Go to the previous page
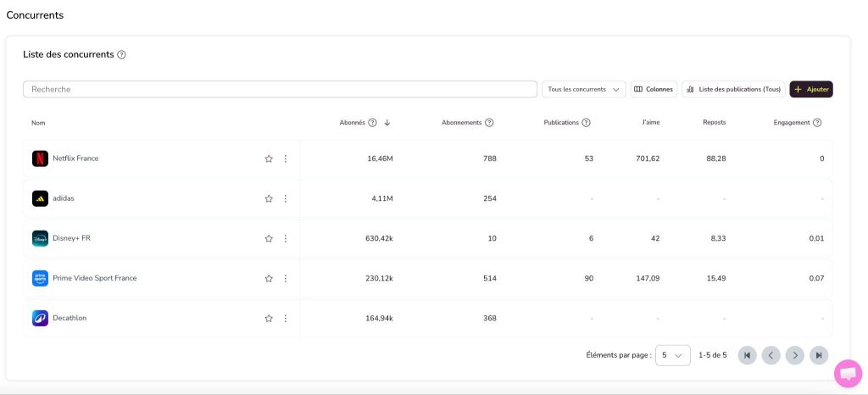The width and height of the screenshot is (868, 395). (771, 355)
